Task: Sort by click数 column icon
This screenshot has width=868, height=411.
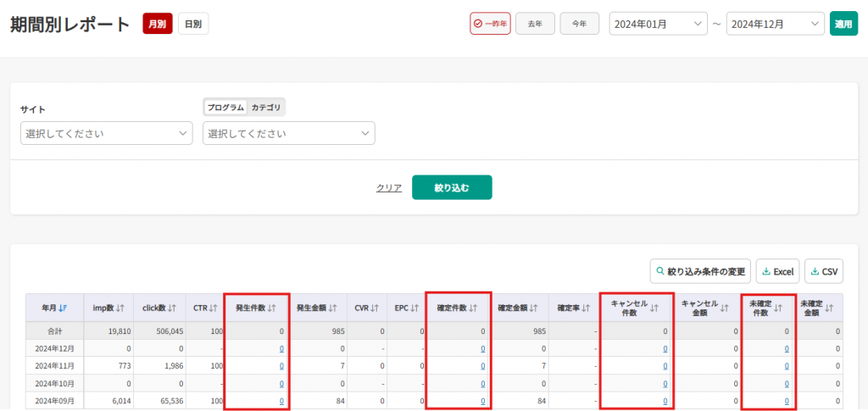Action: pos(173,308)
